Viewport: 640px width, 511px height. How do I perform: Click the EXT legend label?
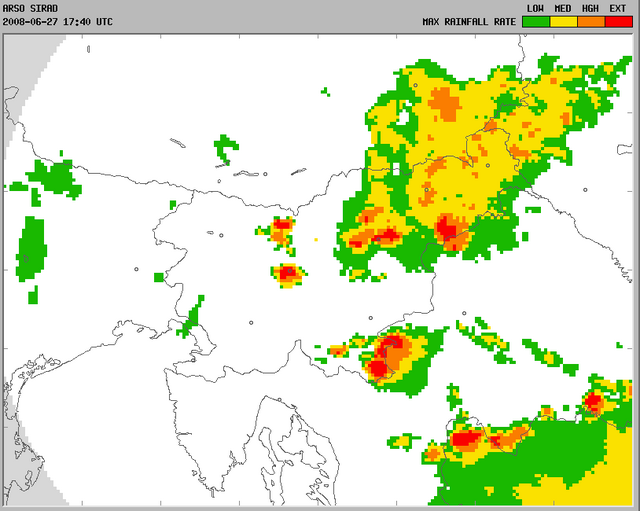(618, 8)
